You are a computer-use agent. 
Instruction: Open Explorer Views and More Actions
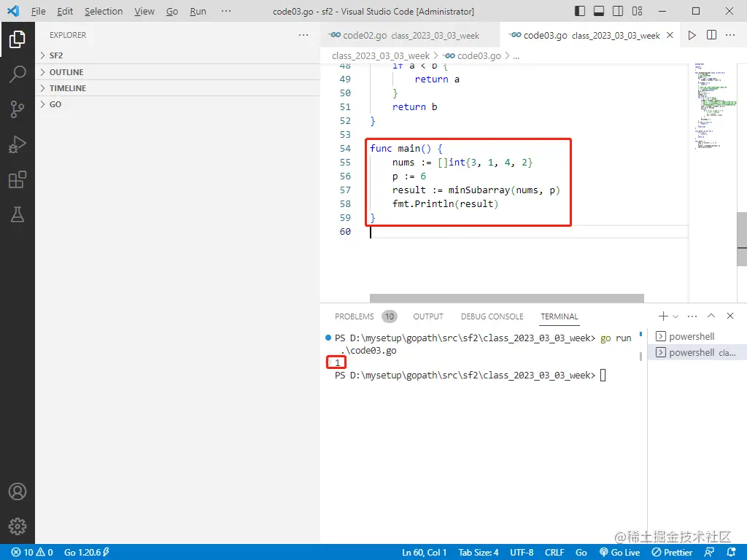[303, 35]
